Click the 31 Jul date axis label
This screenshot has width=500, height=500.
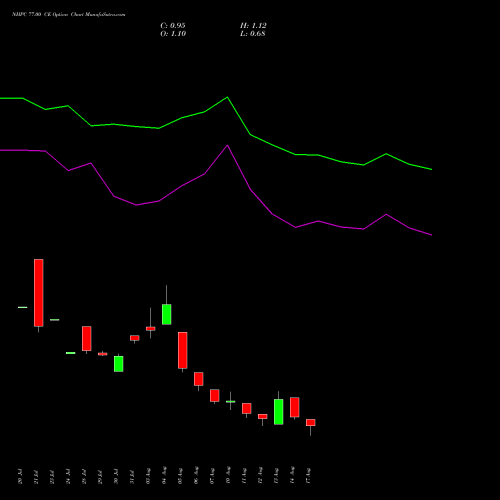click(x=132, y=477)
